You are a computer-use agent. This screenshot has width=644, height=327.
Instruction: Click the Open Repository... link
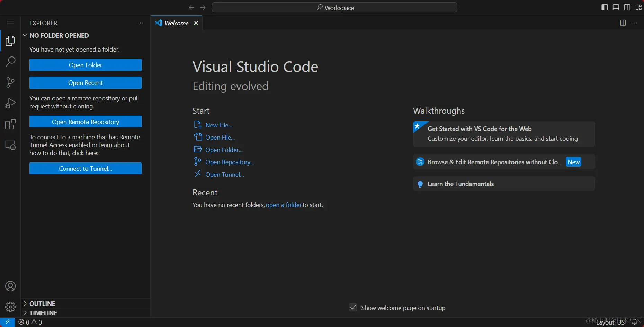[x=230, y=162]
